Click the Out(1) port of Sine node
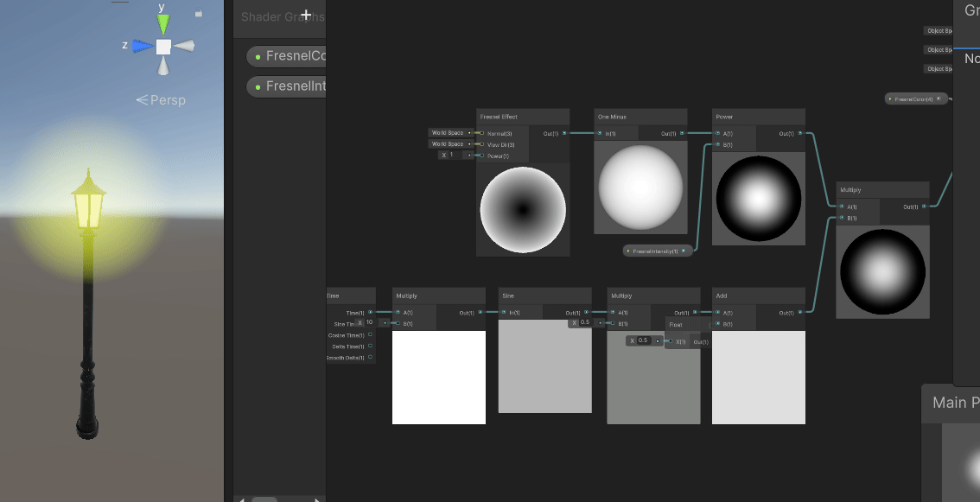This screenshot has height=502, width=980. (x=586, y=312)
